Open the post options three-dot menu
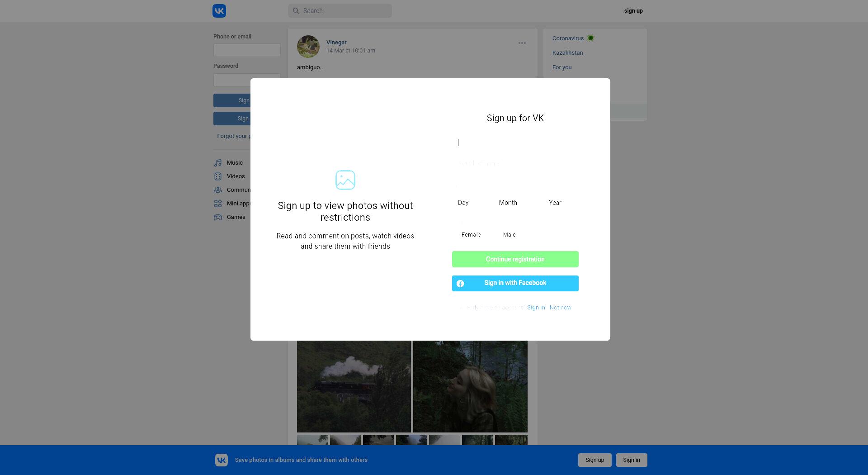 (522, 43)
